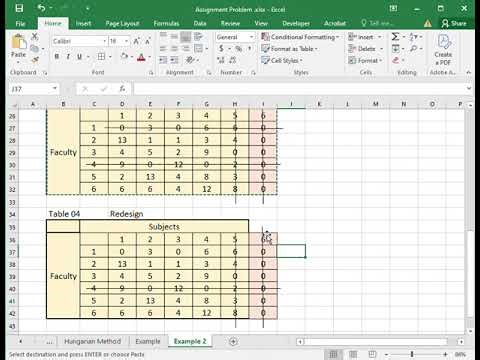The image size is (480, 360).
Task: Click the Decrease Indent icon
Action: tap(163, 60)
